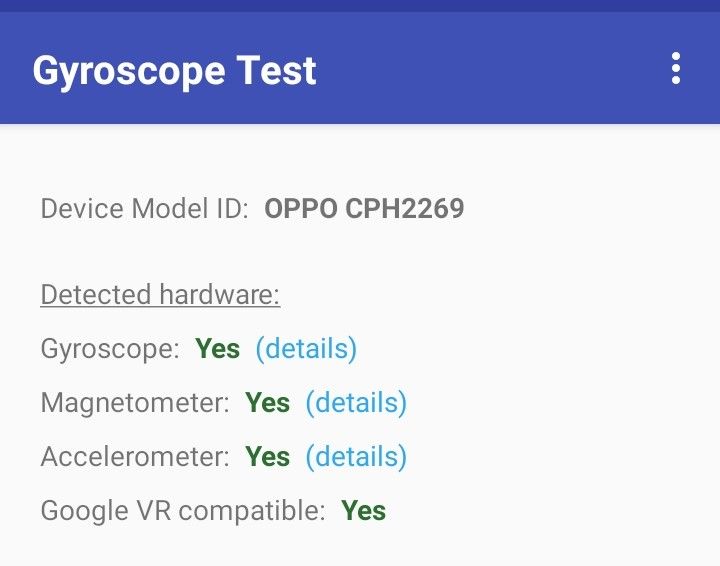Tap the 'Google VR compatible:' label
Viewport: 720px width, 566px height.
[x=183, y=510]
